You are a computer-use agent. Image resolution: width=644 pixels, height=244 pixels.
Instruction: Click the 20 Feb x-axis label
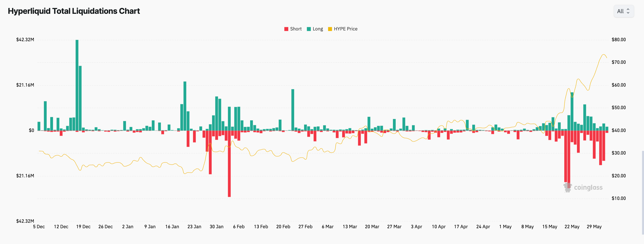pos(283,227)
